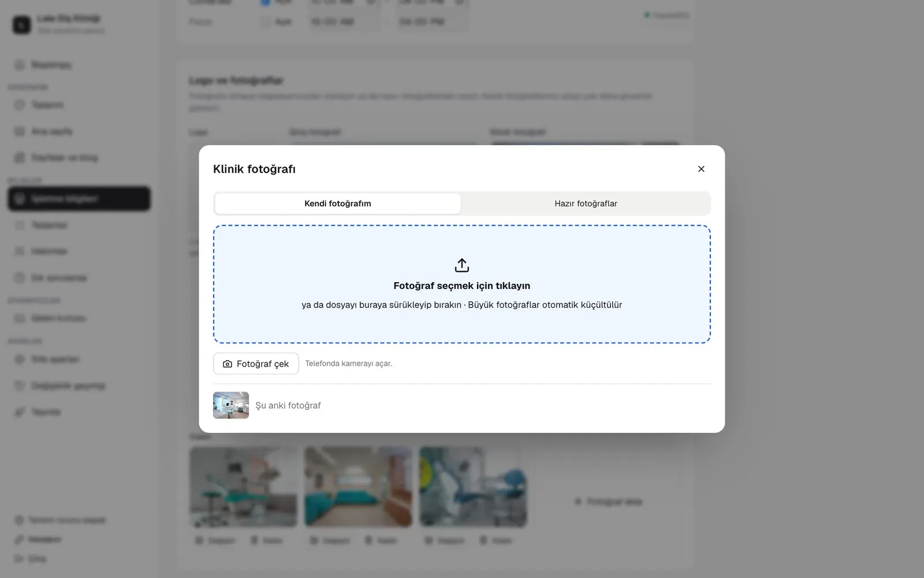Click the current clinic photo thumbnail
Viewport: 924px width, 578px height.
tap(231, 405)
